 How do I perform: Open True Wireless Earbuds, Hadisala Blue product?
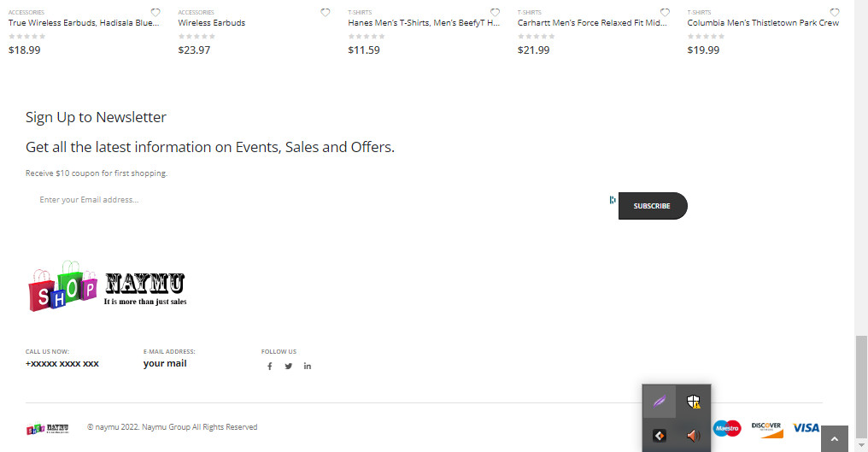tap(84, 23)
